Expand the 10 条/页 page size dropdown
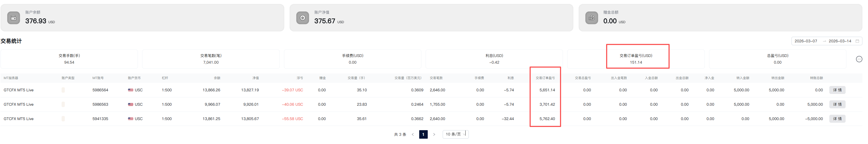 tap(455, 134)
